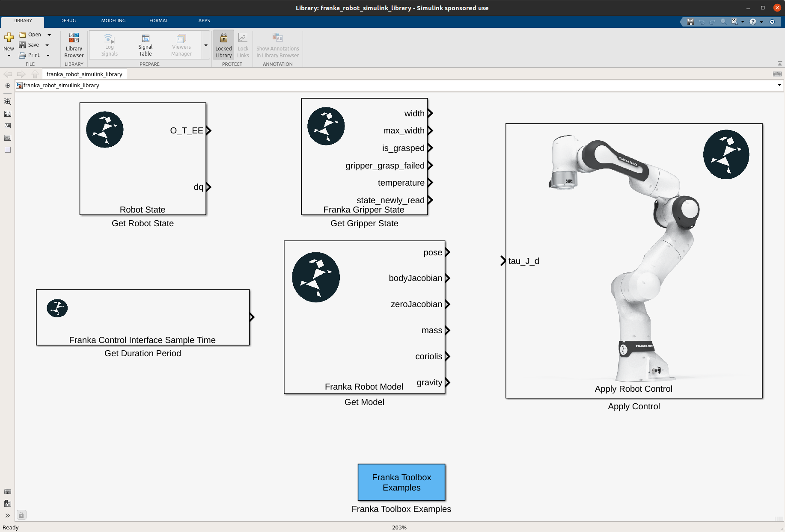Click the quick access Redo arrow

tap(713, 22)
